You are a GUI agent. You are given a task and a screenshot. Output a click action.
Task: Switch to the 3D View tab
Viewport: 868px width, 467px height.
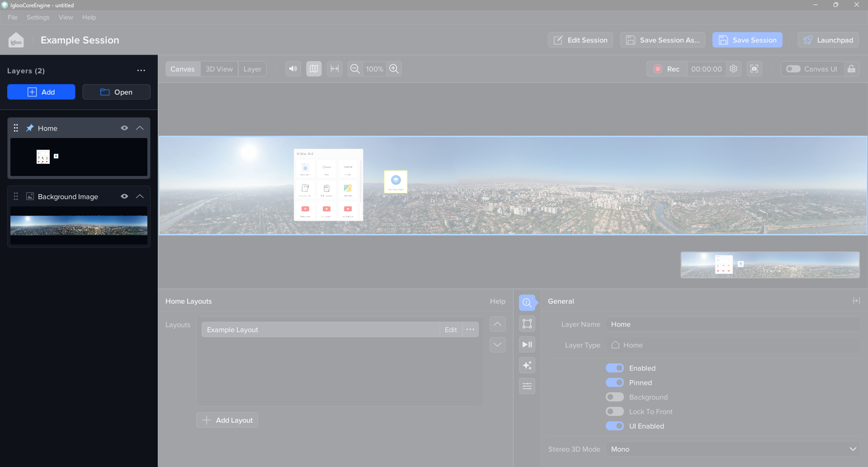click(x=219, y=69)
